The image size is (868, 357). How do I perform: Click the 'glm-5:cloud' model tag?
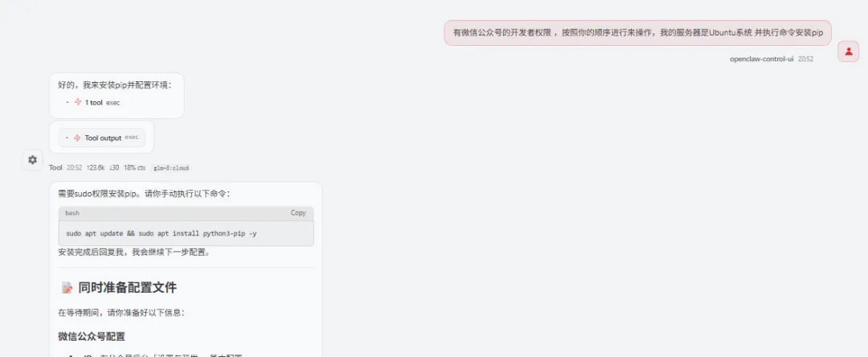pyautogui.click(x=171, y=168)
